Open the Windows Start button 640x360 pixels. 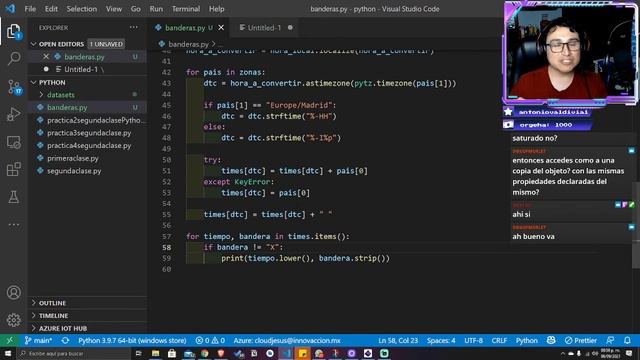(8, 353)
